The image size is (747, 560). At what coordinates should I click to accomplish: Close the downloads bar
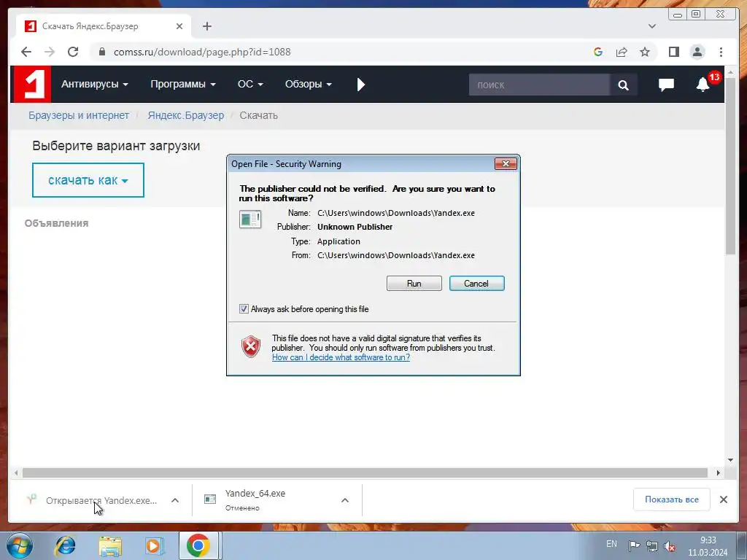click(x=723, y=499)
